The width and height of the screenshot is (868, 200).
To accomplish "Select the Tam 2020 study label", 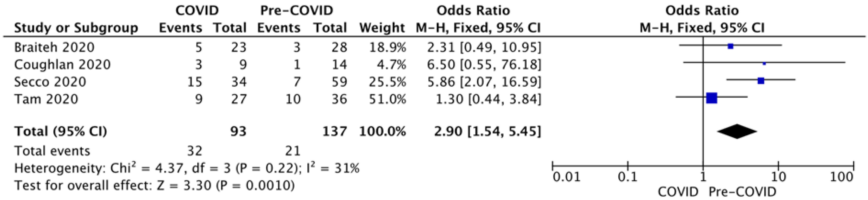I will [46, 99].
